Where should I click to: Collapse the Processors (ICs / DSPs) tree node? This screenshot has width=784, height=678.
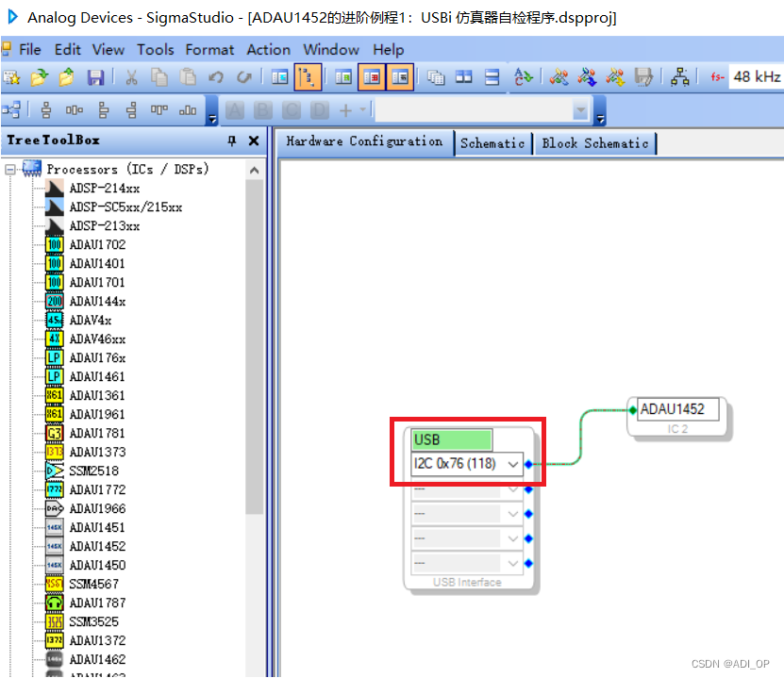click(x=10, y=170)
